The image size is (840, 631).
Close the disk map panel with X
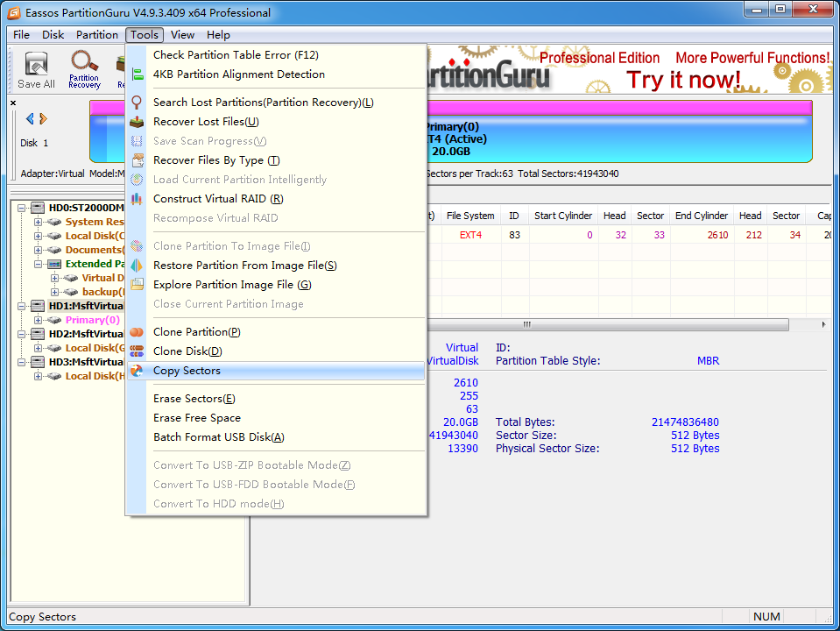13,103
